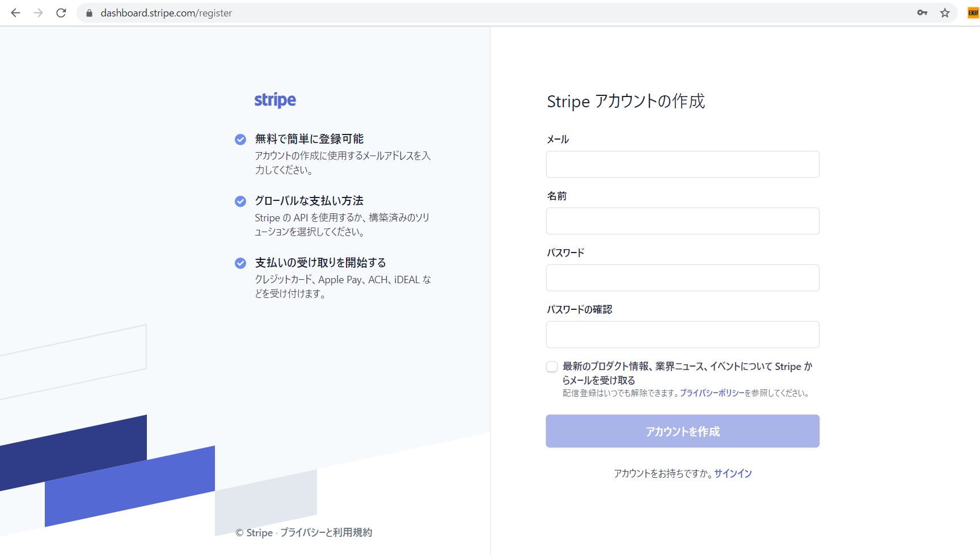The width and height of the screenshot is (980, 555).
Task: Click the checkmark beside 無料で簡単に登録可能
Action: 240,139
